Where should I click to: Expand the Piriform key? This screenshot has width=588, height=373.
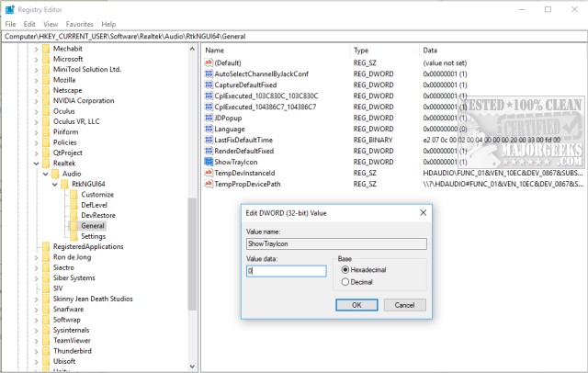[36, 132]
